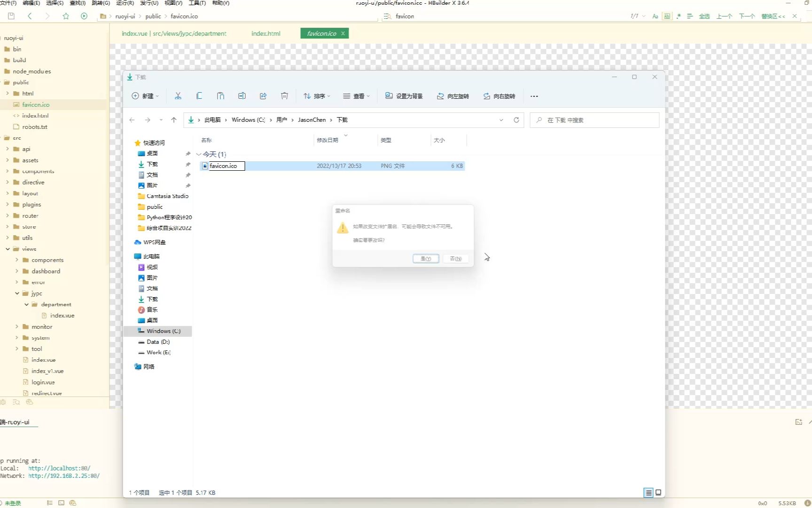Confirm rename with the 是(Y) button
Image resolution: width=812 pixels, height=508 pixels.
(426, 259)
